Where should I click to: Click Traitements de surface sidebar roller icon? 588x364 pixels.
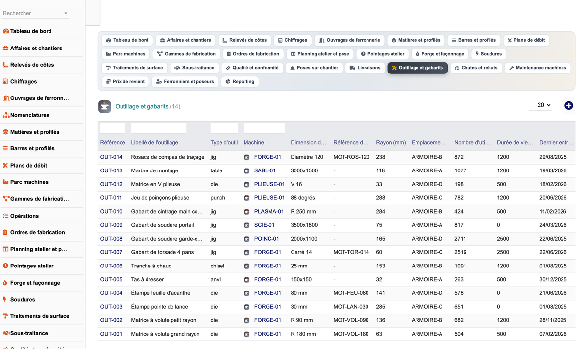click(x=6, y=316)
